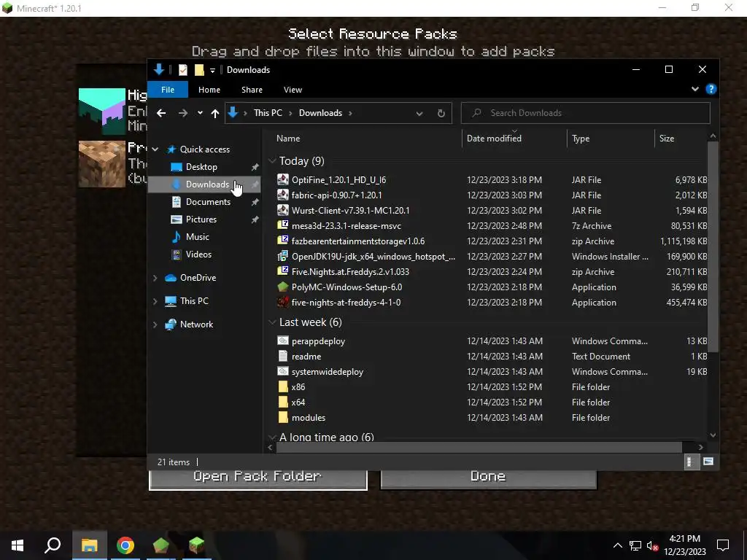Click the modules folder icon

click(283, 417)
